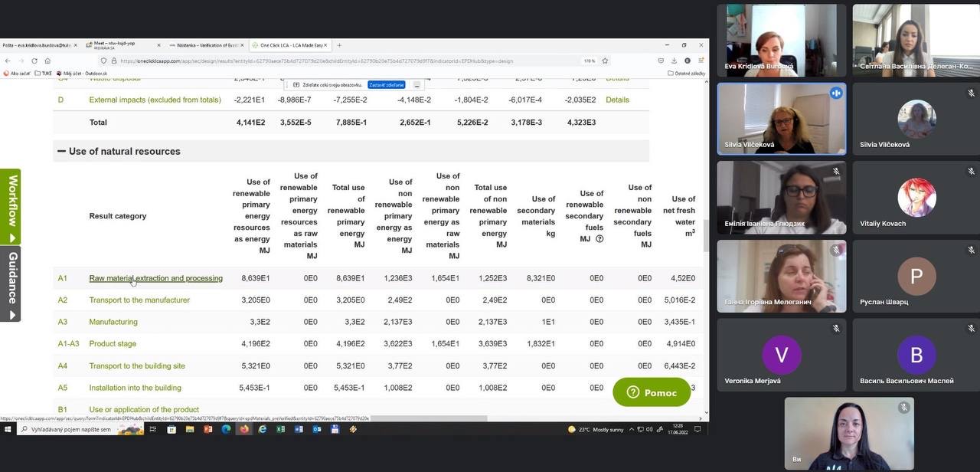Open the Product stage row link
Viewport: 980px width, 472px height.
(x=112, y=343)
